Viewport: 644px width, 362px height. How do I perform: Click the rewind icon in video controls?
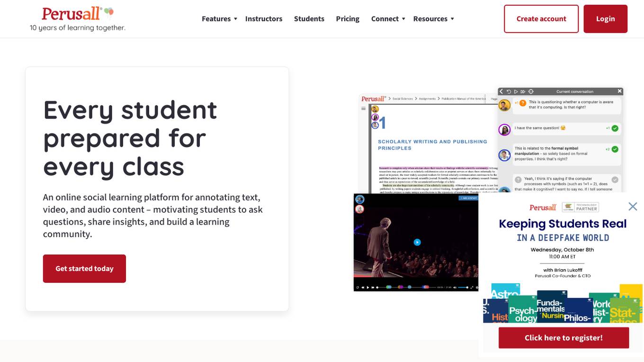coord(363,288)
